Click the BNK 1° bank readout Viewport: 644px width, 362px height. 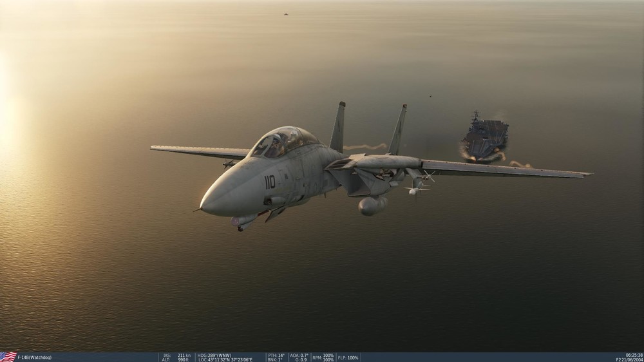pyautogui.click(x=274, y=360)
